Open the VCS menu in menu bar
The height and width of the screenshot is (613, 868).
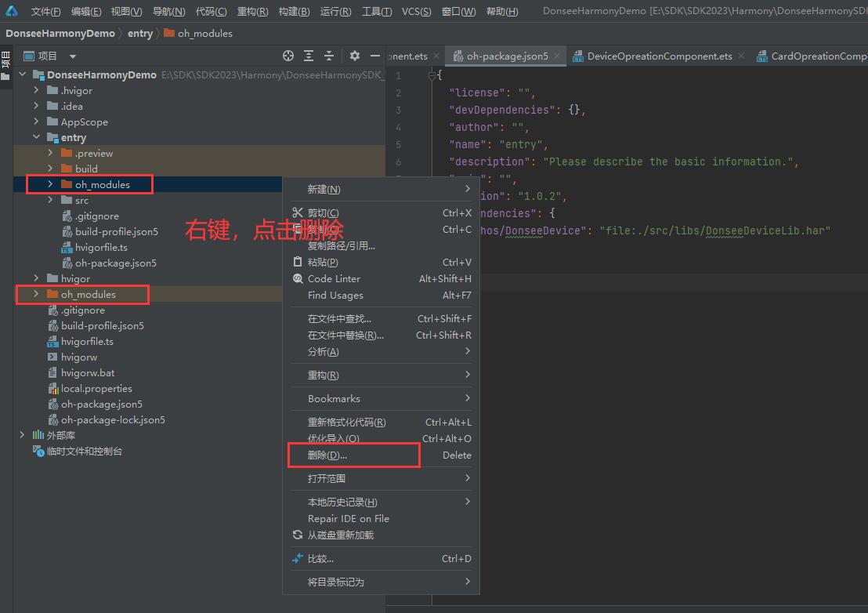(416, 11)
